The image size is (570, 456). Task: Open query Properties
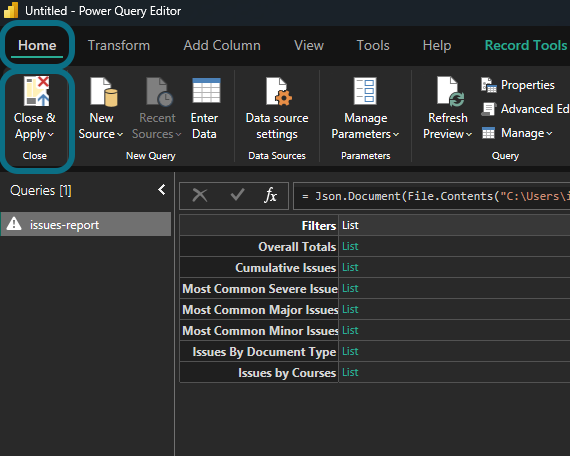[x=518, y=85]
